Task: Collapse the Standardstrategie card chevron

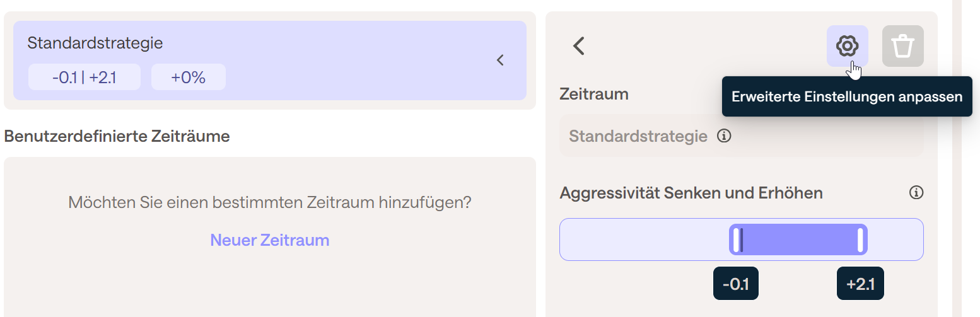Action: (x=500, y=61)
